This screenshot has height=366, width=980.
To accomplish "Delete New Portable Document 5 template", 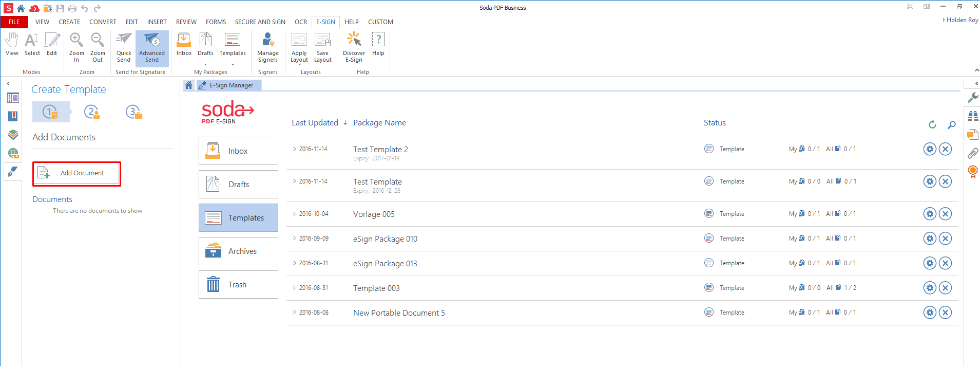I will click(x=945, y=313).
